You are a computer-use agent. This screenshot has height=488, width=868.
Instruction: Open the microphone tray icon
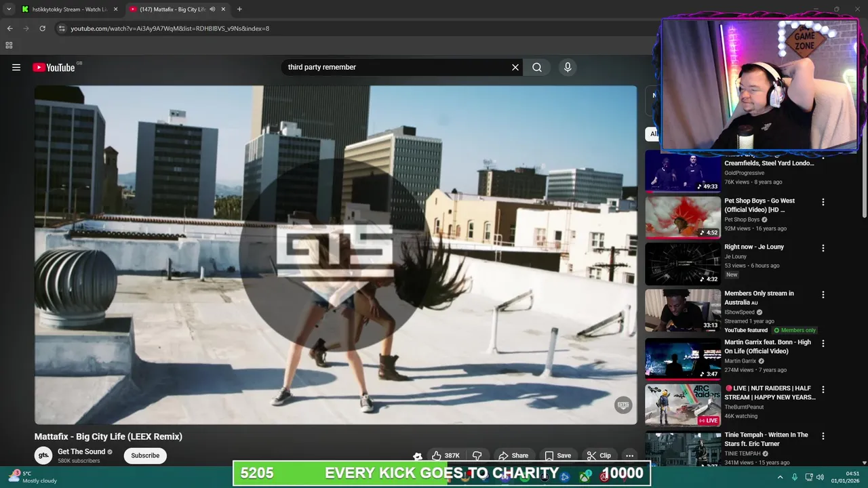(794, 477)
